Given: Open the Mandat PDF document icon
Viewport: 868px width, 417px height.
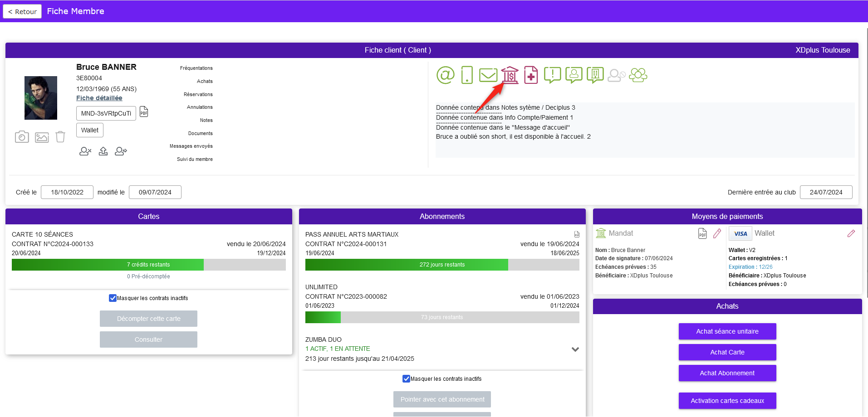Looking at the screenshot, I should (702, 233).
